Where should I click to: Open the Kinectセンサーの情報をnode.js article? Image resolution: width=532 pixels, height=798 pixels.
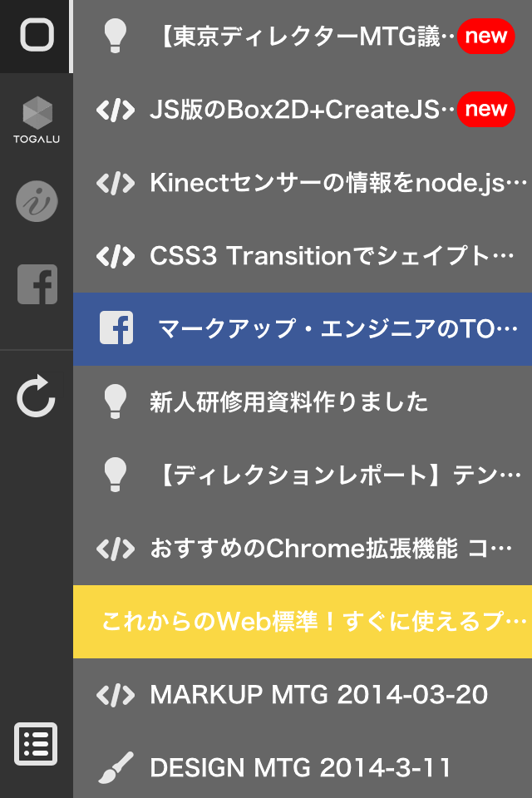(303, 183)
